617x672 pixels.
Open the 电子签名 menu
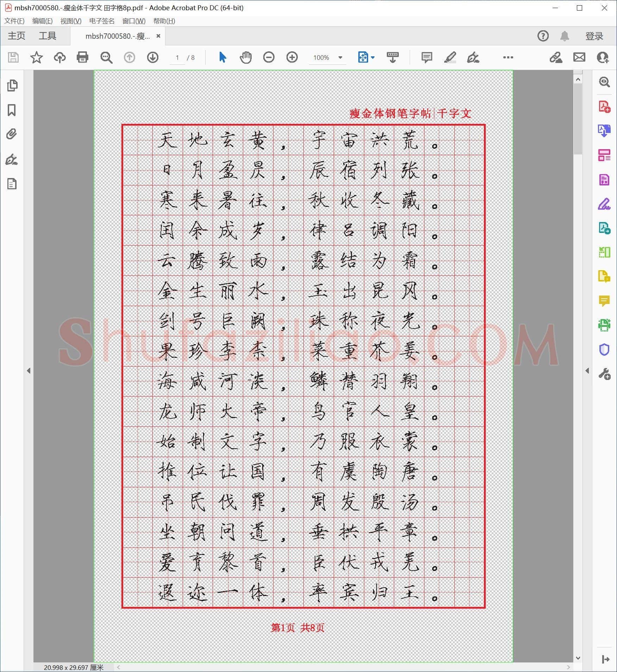(x=102, y=21)
